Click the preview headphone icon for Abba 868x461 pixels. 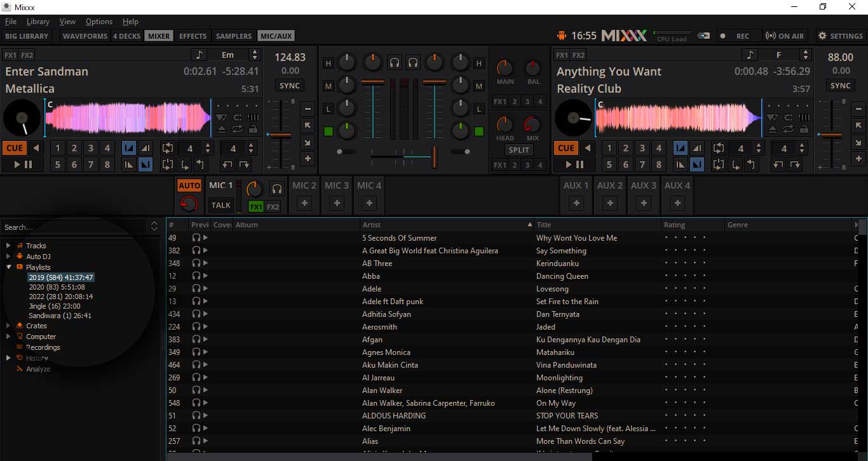[x=196, y=276]
